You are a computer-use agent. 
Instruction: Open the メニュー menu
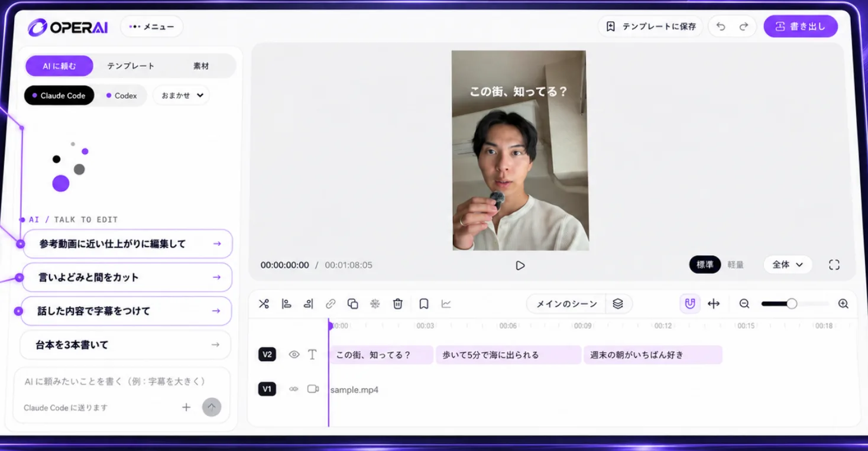tap(152, 27)
